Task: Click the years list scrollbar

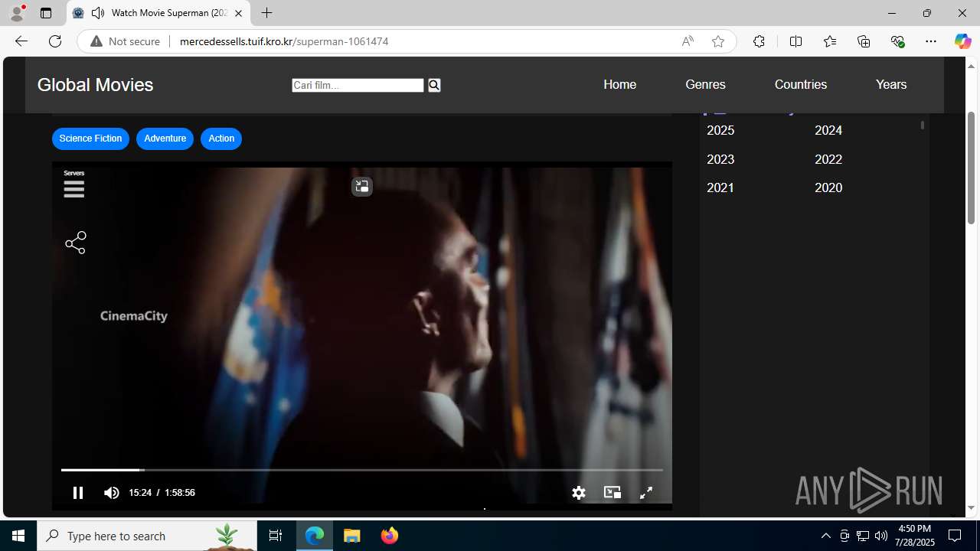Action: [923, 125]
